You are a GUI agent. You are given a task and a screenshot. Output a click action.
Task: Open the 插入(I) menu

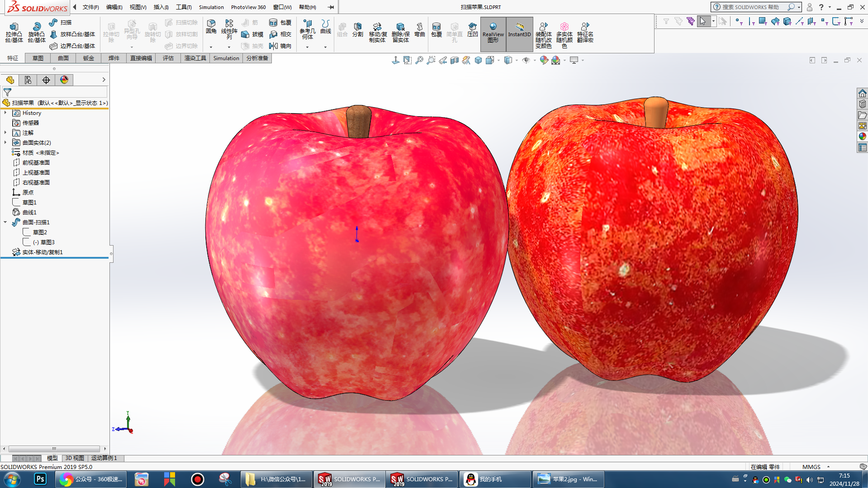[161, 7]
